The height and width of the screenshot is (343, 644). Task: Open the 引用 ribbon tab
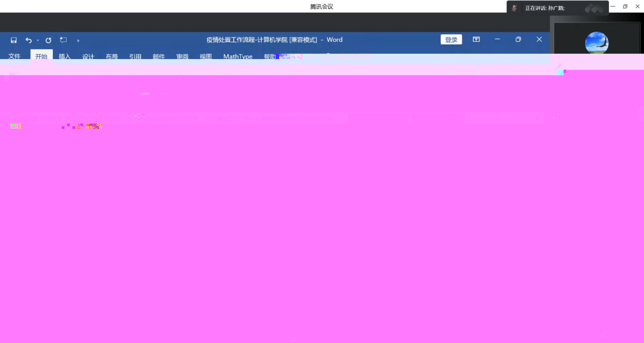[x=135, y=56]
